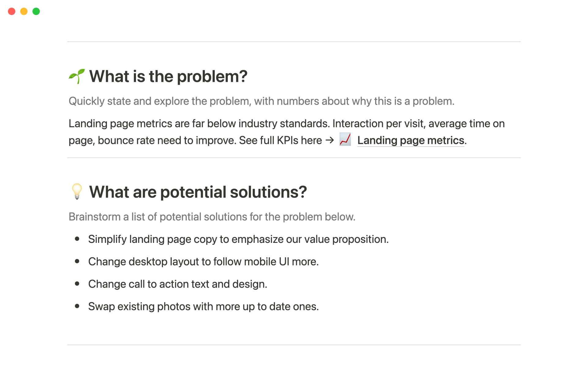The width and height of the screenshot is (588, 368).
Task: Select the 'What are potential solutions?' heading
Action: coord(198,192)
